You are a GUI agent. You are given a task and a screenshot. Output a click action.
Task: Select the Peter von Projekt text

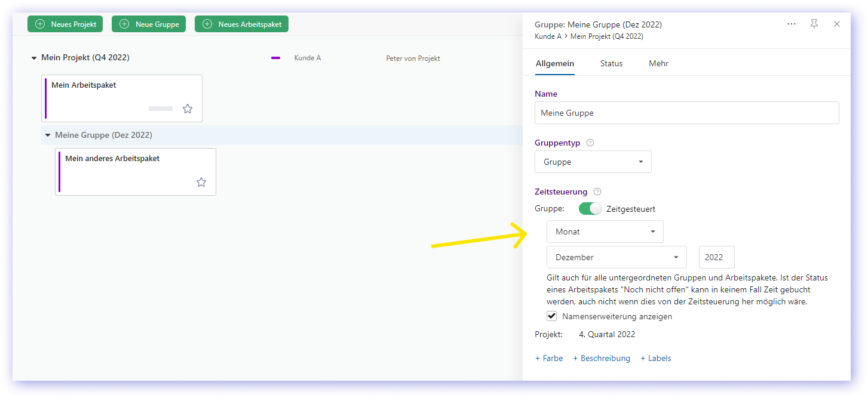413,58
